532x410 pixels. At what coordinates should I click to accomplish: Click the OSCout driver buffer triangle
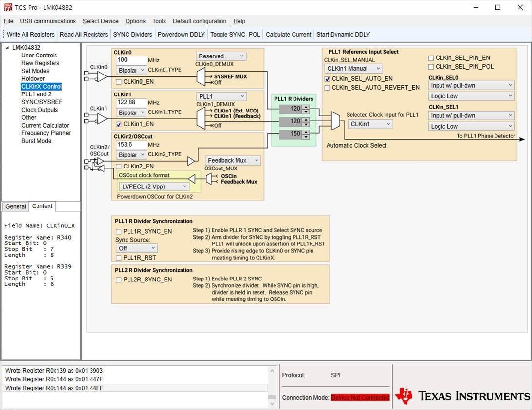coord(192,179)
